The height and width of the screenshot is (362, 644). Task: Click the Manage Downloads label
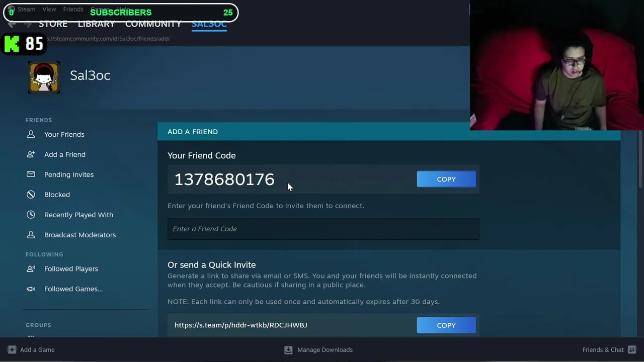[x=325, y=350]
